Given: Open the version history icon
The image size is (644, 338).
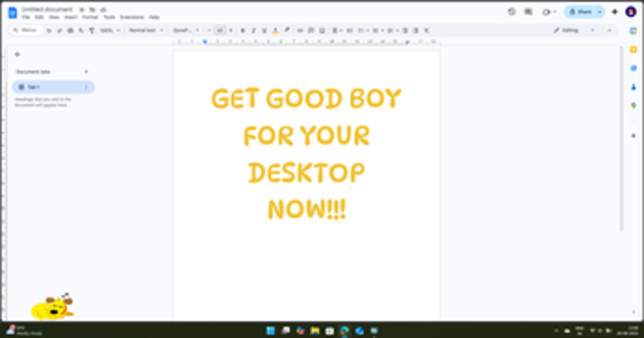Looking at the screenshot, I should coord(511,12).
